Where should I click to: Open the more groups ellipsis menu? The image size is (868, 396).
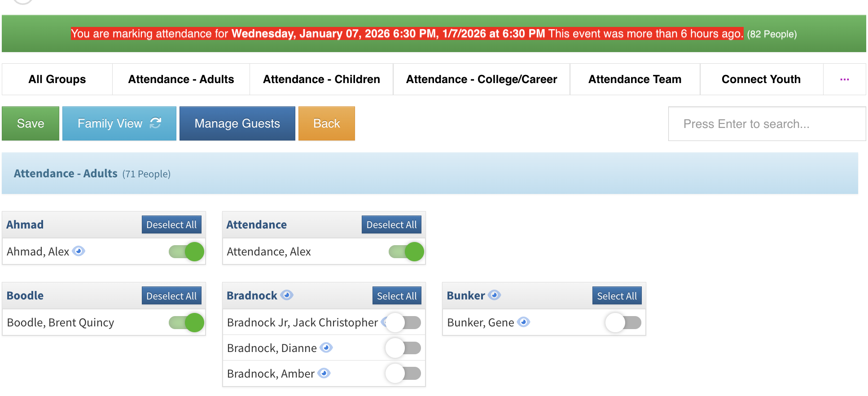pos(844,79)
